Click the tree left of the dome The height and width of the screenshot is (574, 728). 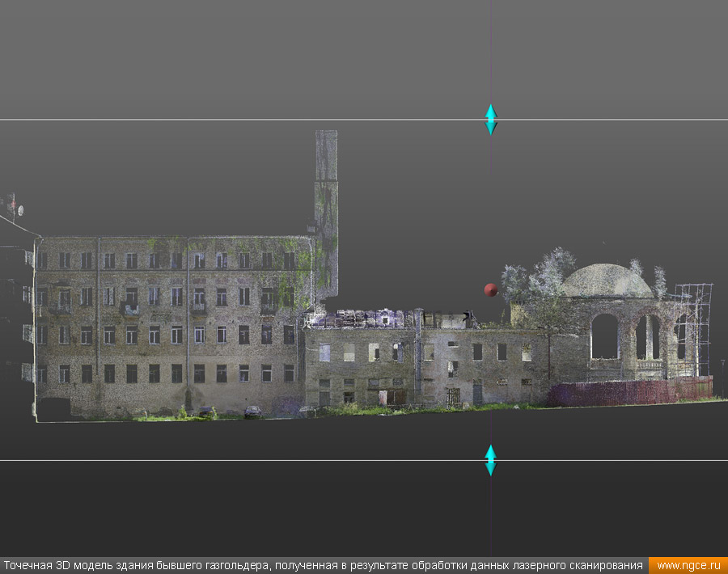pyautogui.click(x=550, y=279)
